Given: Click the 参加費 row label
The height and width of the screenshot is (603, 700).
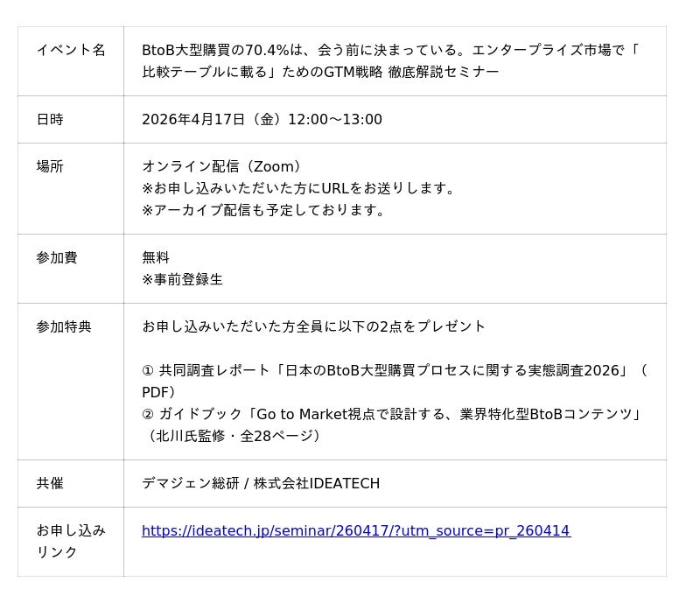Looking at the screenshot, I should click(57, 257).
